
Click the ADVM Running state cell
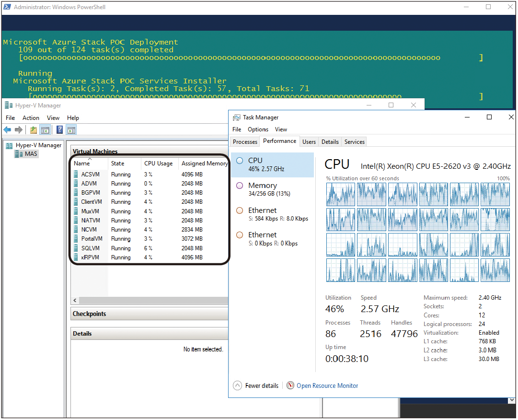point(121,184)
